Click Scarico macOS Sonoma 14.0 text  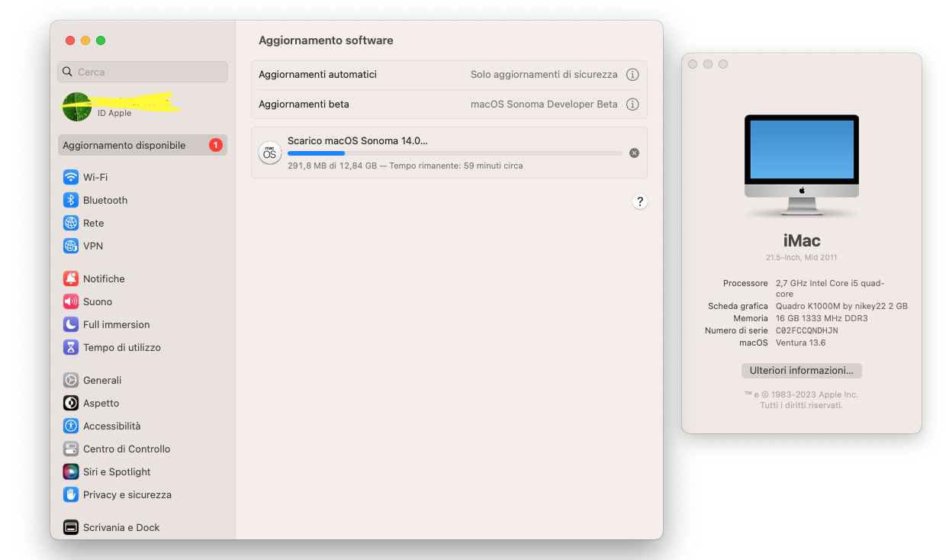click(x=358, y=140)
